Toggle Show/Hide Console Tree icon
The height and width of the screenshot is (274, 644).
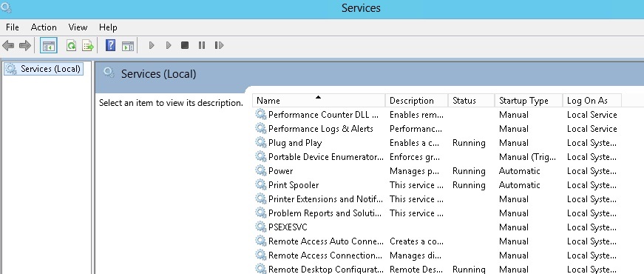(49, 45)
